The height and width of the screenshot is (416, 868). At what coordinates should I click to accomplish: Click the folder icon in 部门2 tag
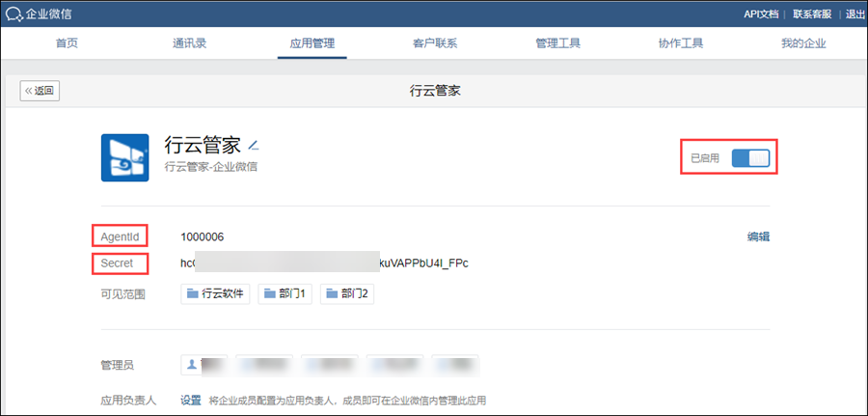tap(332, 294)
